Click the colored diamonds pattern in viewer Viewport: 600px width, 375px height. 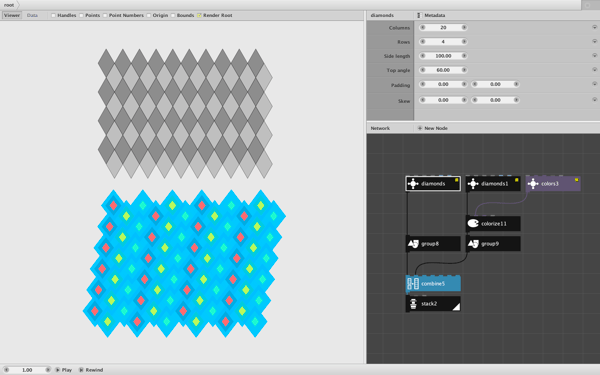click(184, 263)
